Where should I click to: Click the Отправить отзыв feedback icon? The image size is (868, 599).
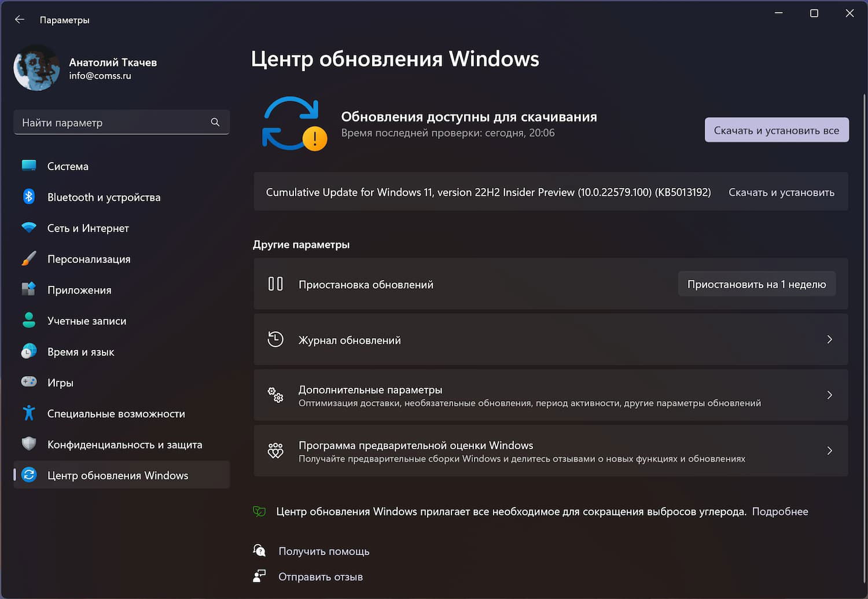259,576
